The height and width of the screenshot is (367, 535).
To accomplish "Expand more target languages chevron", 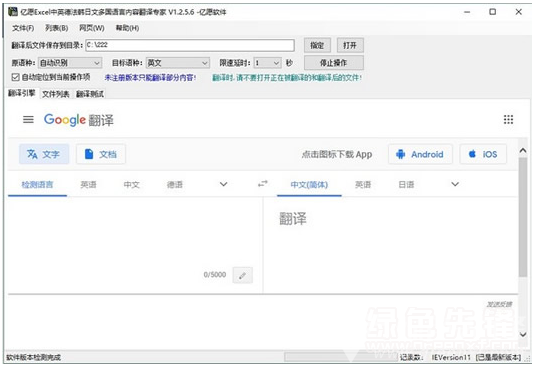I will click(455, 184).
